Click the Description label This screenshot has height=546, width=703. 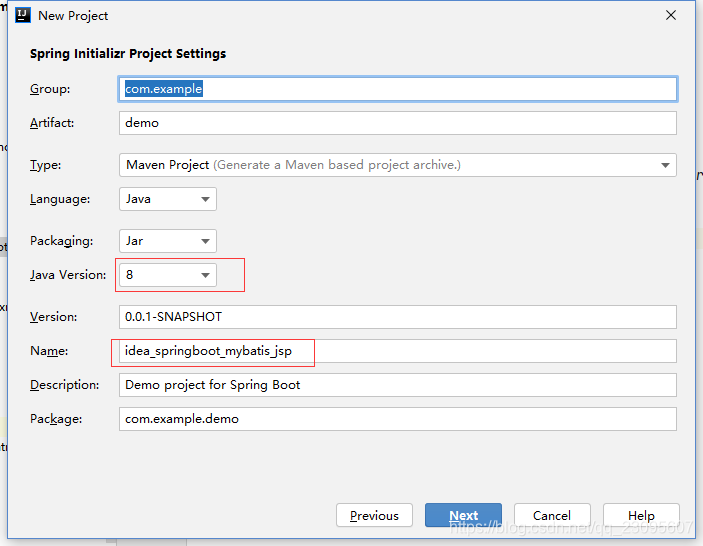coord(65,385)
